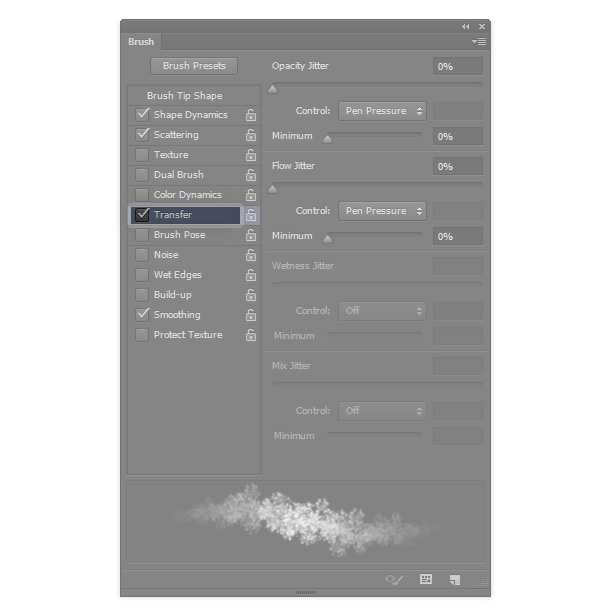600x613 pixels.
Task: Click the lock icon beside Transfer
Action: (x=251, y=215)
